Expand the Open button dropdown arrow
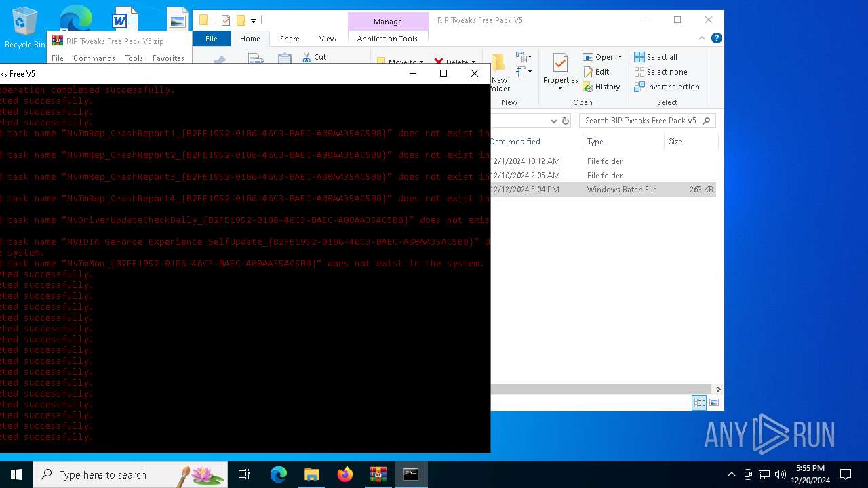Screen dimensions: 868x488 [620, 57]
